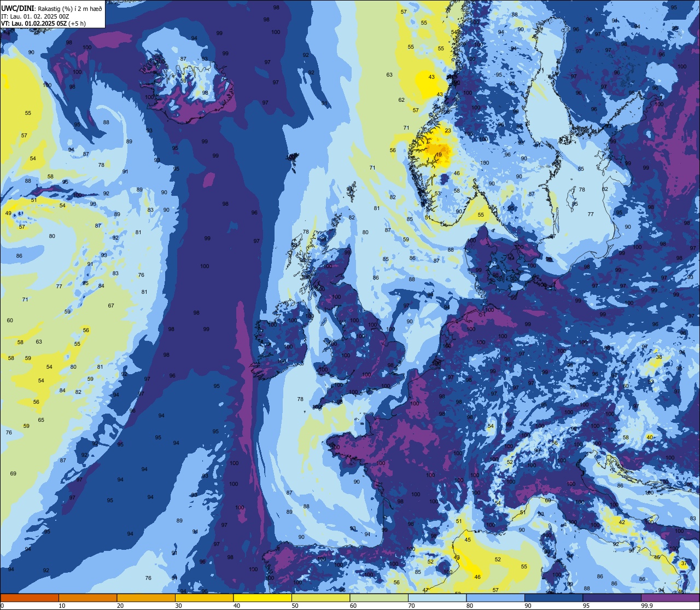Click the '42' value over Italy
This screenshot has width=700, height=610.
pos(622,522)
